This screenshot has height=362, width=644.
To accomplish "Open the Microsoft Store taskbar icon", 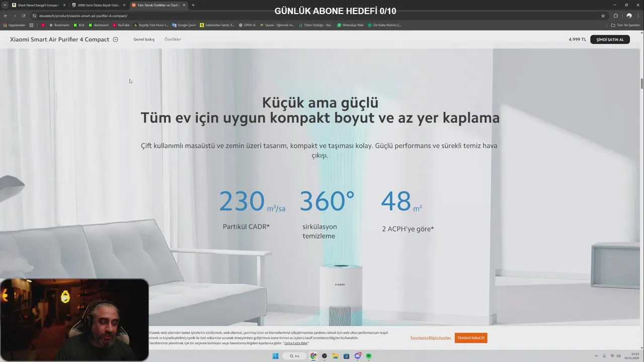I will point(347,356).
